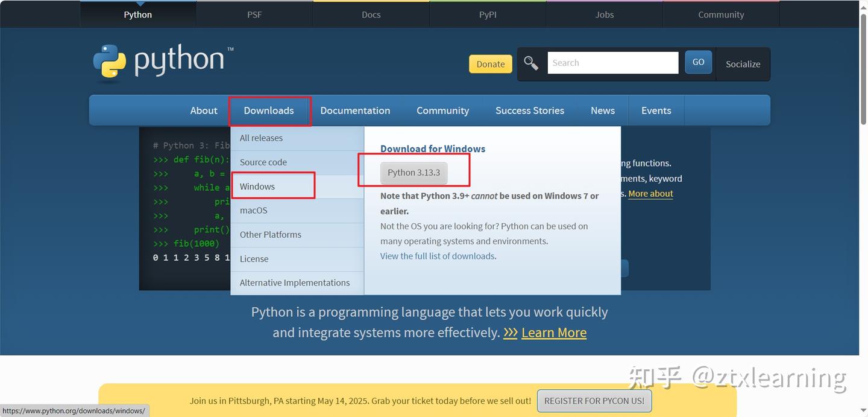The width and height of the screenshot is (868, 417).
Task: Switch to the PyPI tab
Action: click(487, 14)
